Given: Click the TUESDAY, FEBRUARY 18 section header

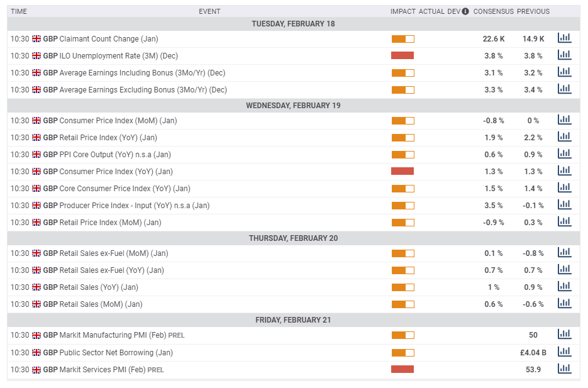Looking at the screenshot, I should [x=294, y=23].
